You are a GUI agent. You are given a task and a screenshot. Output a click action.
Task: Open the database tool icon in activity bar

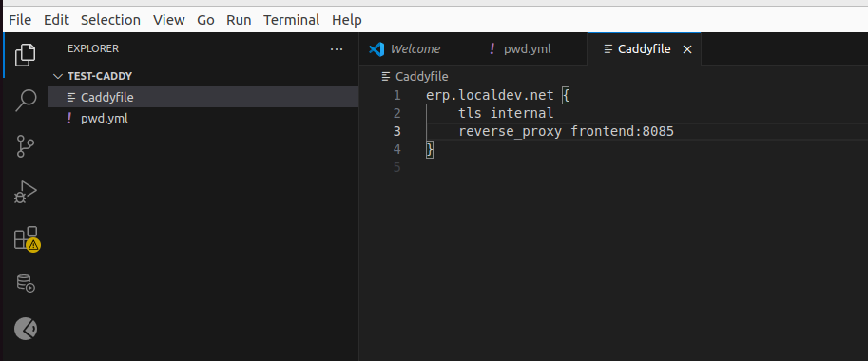tap(25, 283)
